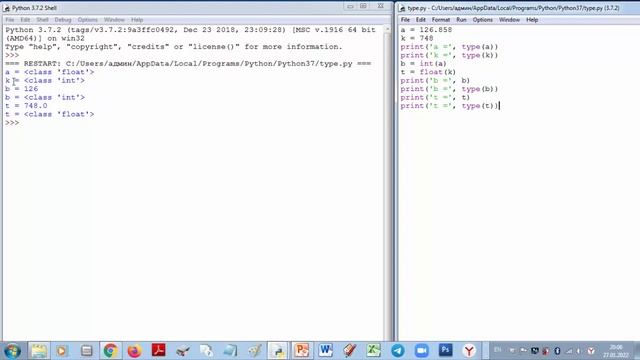Image resolution: width=640 pixels, height=360 pixels.
Task: Click print('t =', type(t)) line in editor
Action: pos(449,106)
